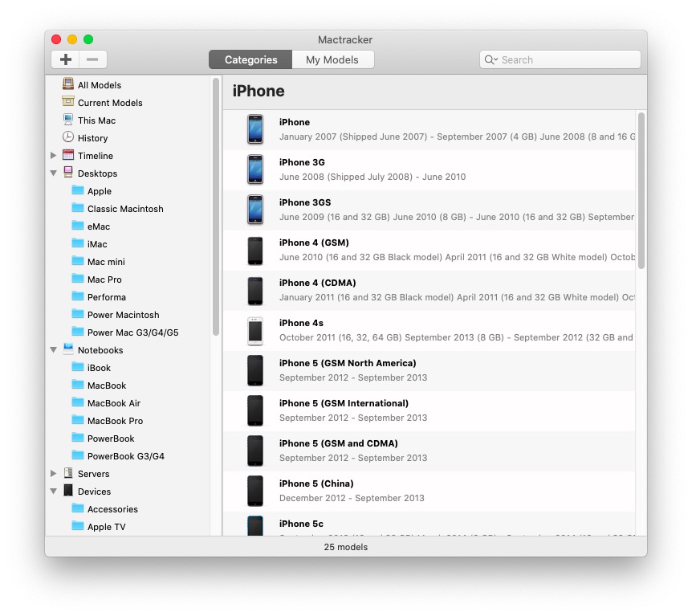Click the sidebar vertical scrollbar
Viewport: 692px width, 616px height.
[x=215, y=206]
